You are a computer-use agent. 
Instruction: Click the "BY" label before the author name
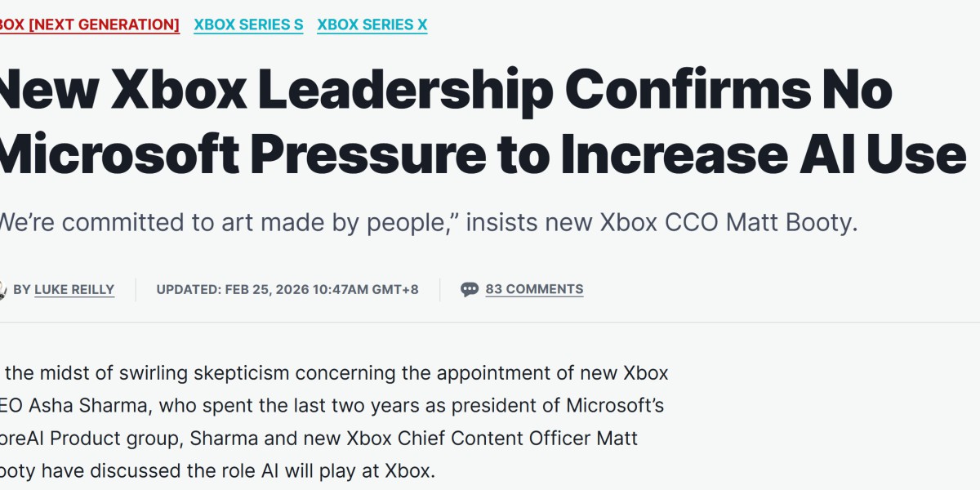point(22,289)
